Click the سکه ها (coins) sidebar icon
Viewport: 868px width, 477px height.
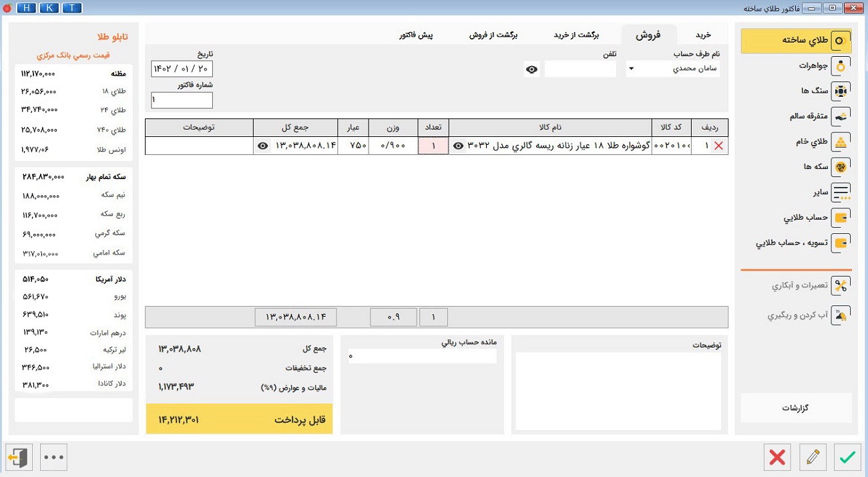pos(841,167)
